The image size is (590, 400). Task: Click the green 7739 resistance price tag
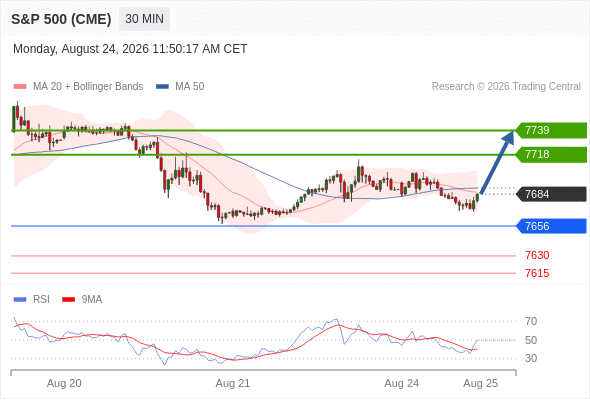552,131
